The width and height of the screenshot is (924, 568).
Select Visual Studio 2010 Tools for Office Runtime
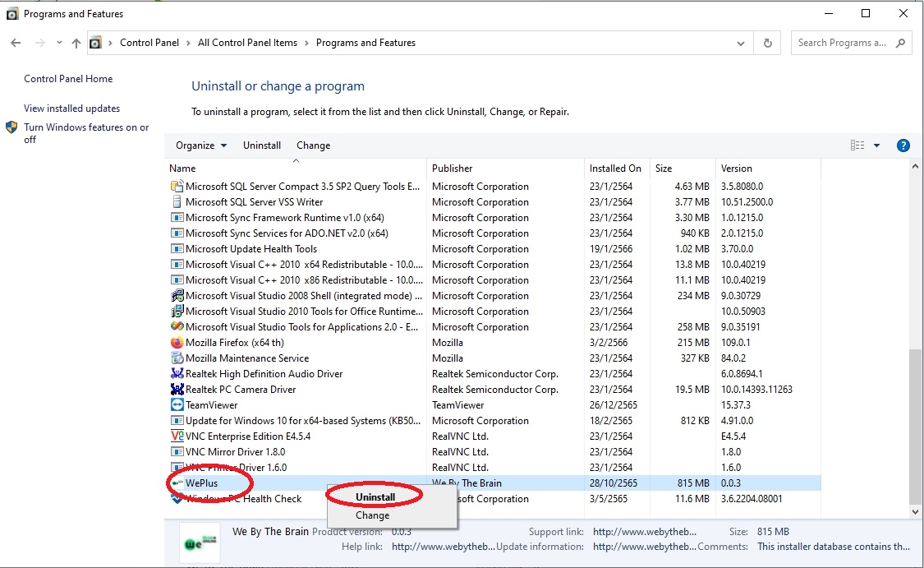click(x=304, y=312)
